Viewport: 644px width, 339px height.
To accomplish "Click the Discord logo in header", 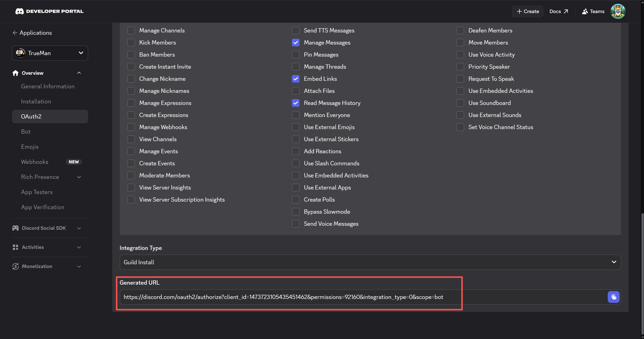I will (x=19, y=11).
